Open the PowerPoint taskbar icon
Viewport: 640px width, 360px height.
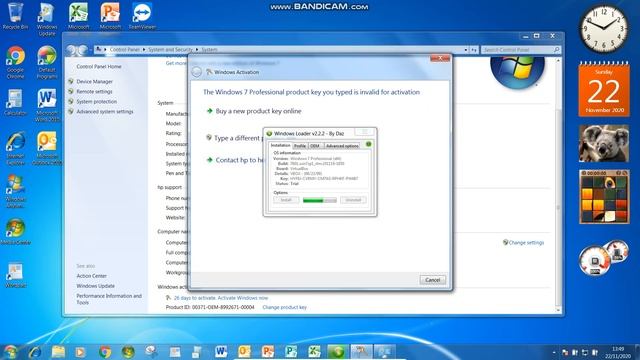(x=268, y=352)
